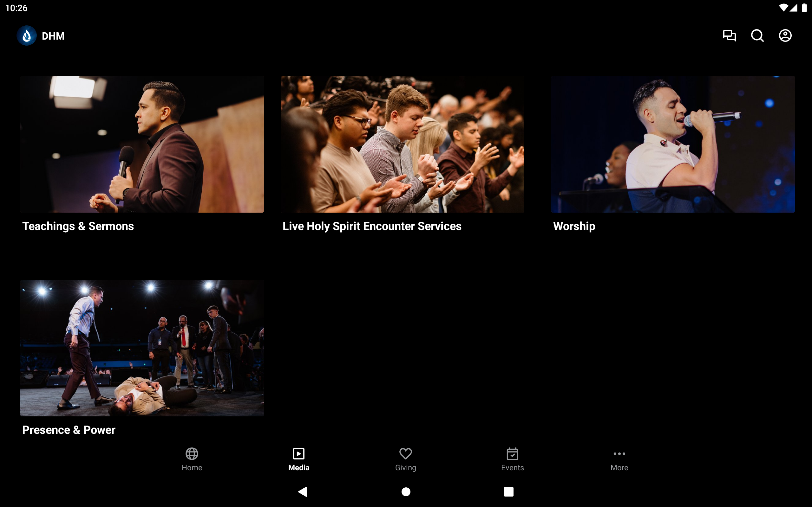Tap the Home globe icon

(x=192, y=453)
